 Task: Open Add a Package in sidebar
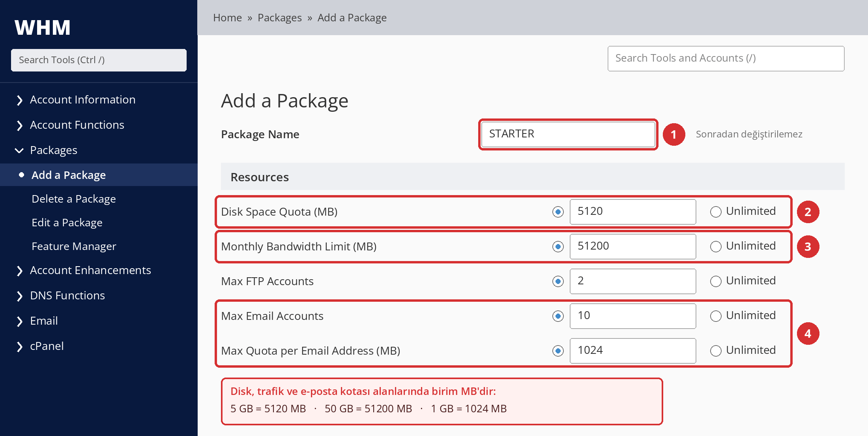point(99,175)
